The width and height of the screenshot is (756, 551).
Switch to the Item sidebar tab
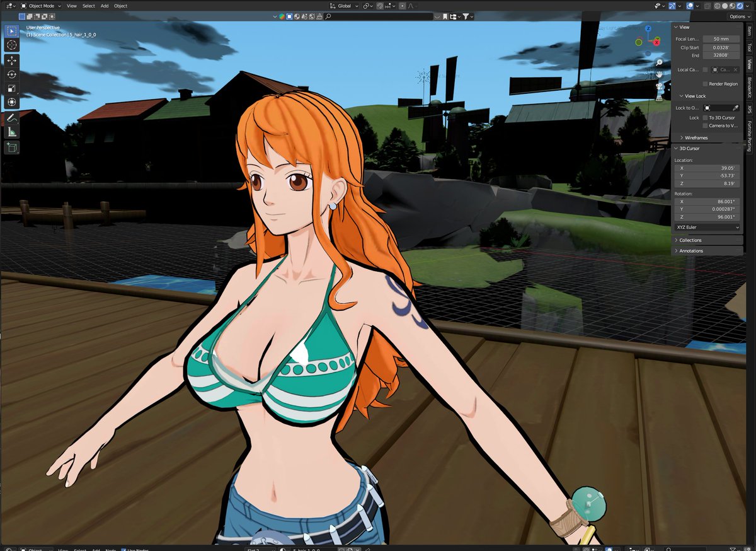749,31
